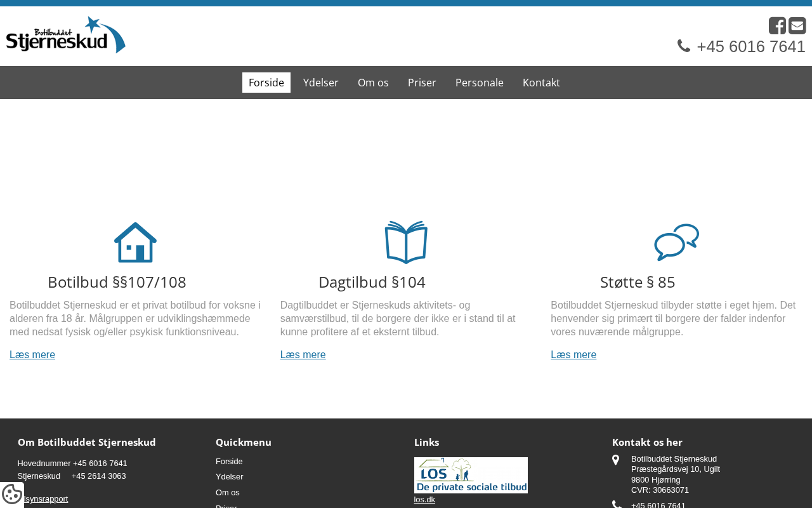The width and height of the screenshot is (812, 508).
Task: Click the phone icon in header
Action: pos(684,46)
